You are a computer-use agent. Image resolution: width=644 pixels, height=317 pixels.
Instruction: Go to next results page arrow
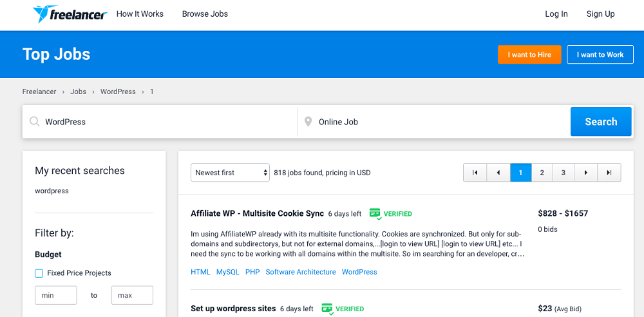pyautogui.click(x=585, y=173)
